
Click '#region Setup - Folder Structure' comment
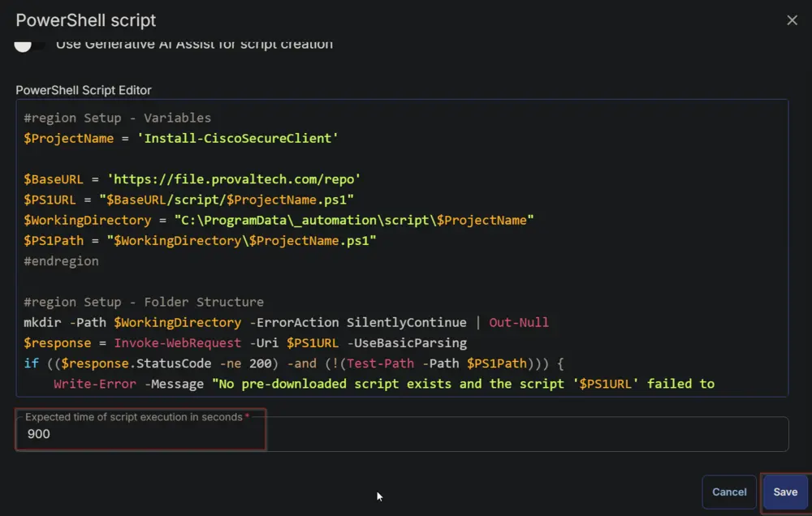tap(144, 302)
